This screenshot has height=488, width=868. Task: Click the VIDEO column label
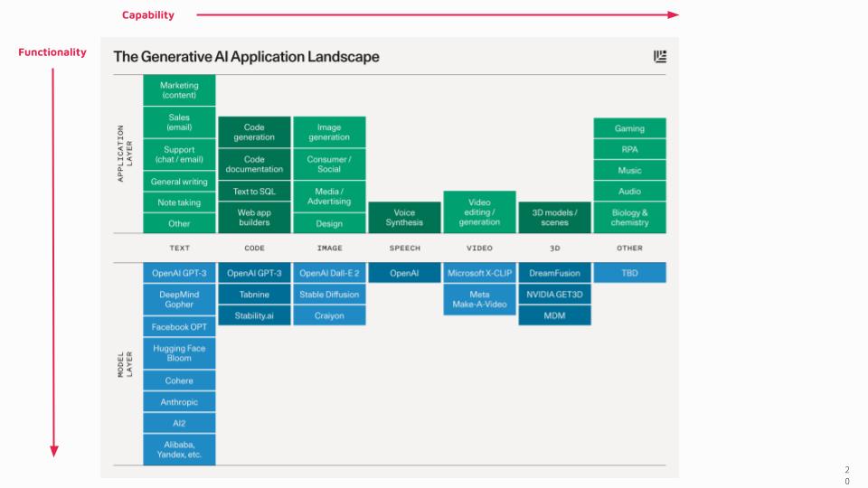(479, 248)
